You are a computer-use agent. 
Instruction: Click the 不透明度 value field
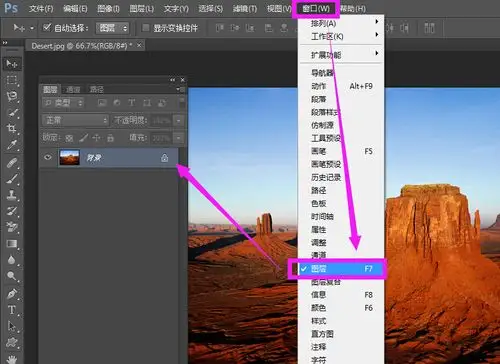click(x=162, y=120)
